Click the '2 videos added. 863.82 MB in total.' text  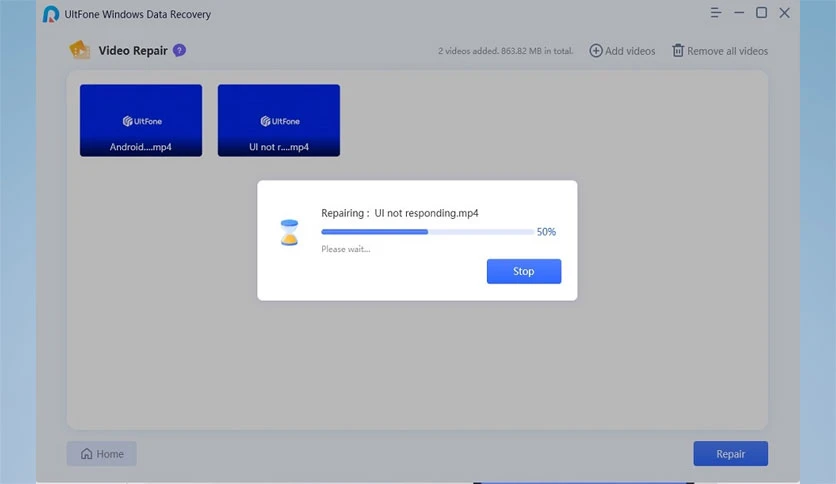(x=505, y=51)
